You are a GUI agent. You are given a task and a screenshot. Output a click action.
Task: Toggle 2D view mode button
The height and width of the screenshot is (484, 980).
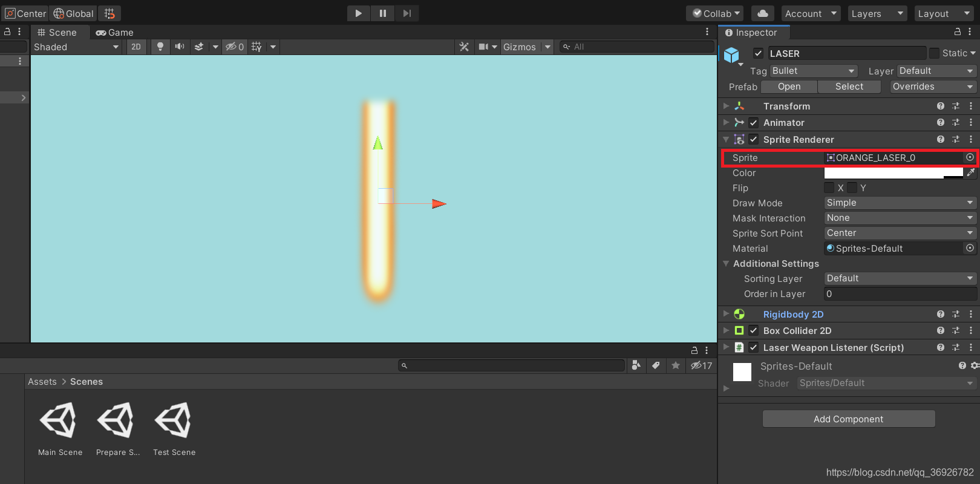click(x=136, y=47)
